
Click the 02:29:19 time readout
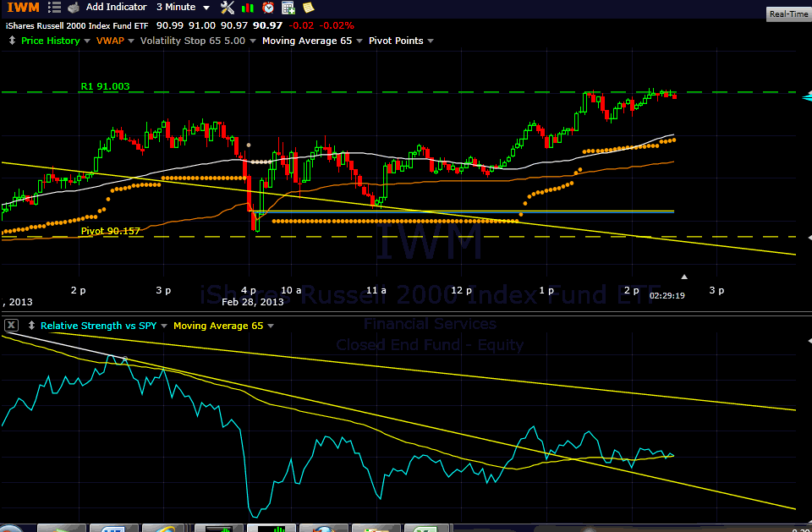point(667,296)
